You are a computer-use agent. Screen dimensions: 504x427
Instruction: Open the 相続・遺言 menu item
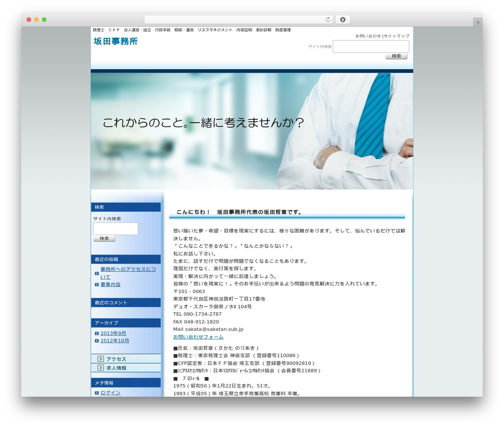coord(184,30)
